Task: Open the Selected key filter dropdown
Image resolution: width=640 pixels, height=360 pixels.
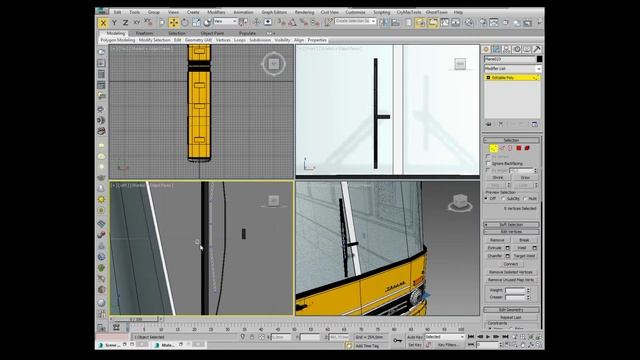Action: click(x=444, y=337)
